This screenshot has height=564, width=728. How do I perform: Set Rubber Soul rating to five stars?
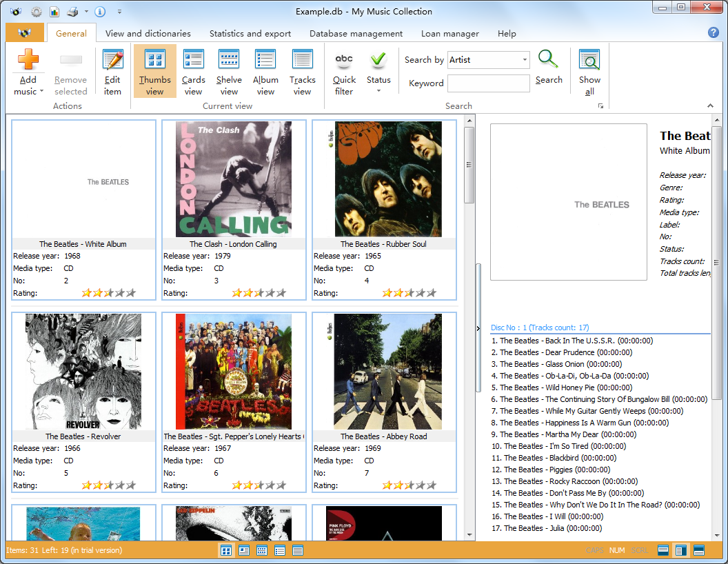tap(432, 293)
